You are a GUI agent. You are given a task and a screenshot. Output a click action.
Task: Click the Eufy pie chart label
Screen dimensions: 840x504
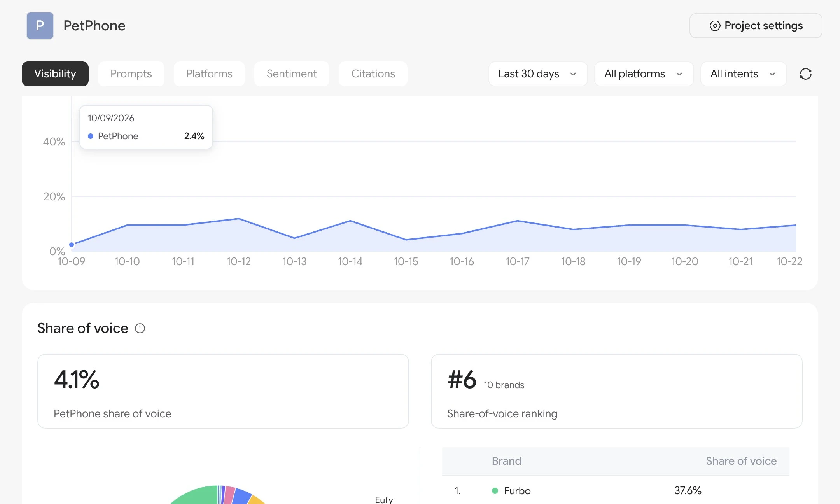click(384, 500)
